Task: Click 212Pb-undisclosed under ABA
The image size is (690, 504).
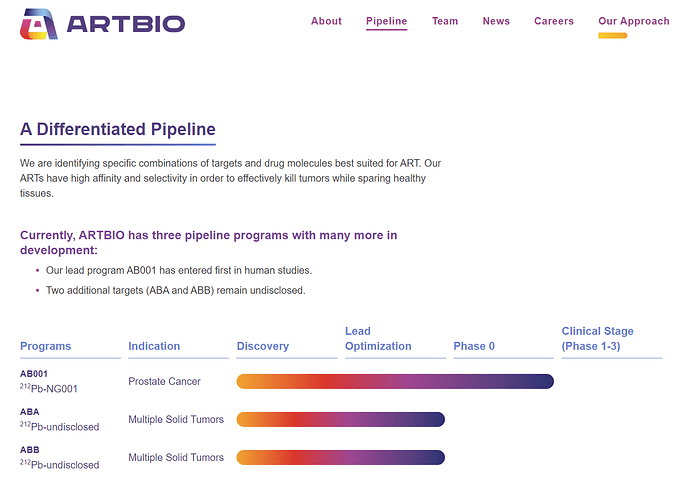Action: point(59,427)
